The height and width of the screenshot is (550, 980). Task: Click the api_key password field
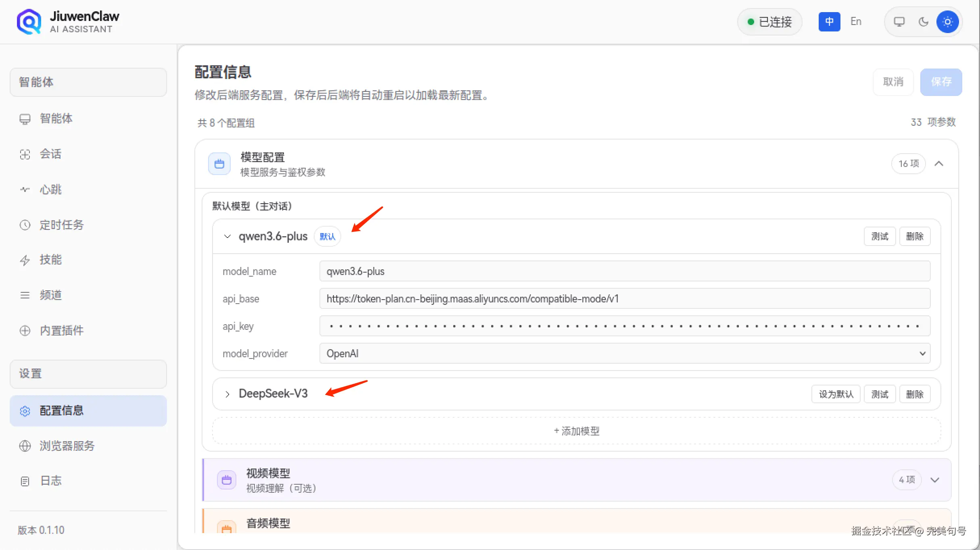[x=625, y=326]
